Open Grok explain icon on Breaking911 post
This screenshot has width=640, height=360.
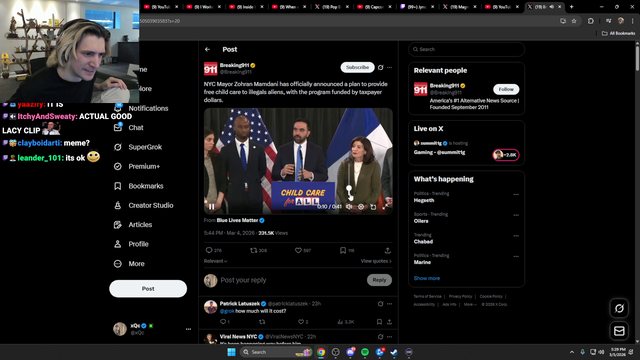[x=380, y=67]
